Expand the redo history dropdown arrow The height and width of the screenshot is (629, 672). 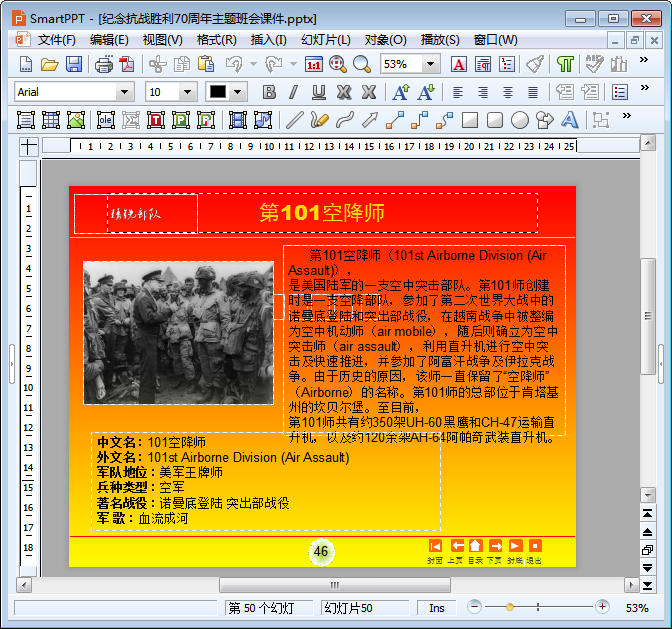pos(294,64)
